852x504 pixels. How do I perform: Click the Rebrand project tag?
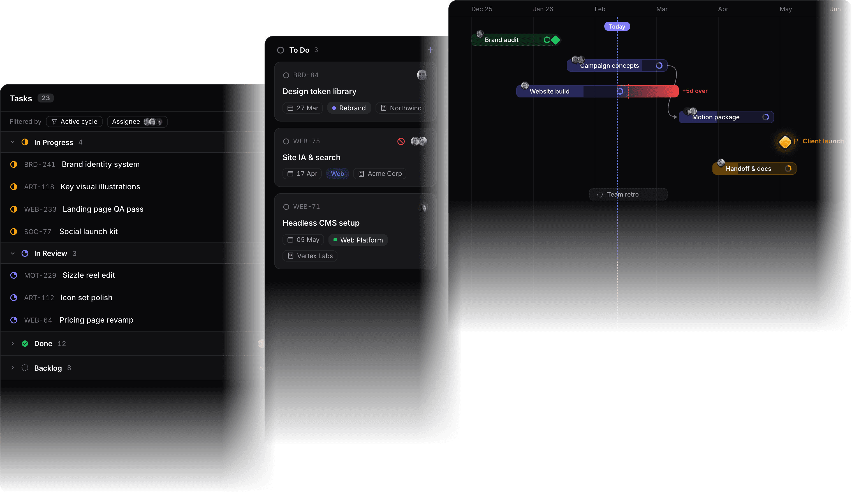pyautogui.click(x=349, y=108)
